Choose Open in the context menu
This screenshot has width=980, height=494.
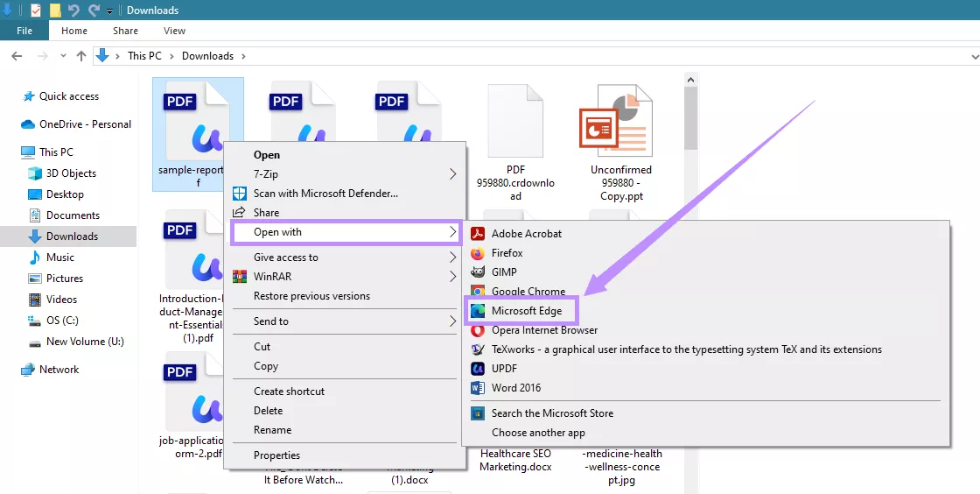point(267,155)
